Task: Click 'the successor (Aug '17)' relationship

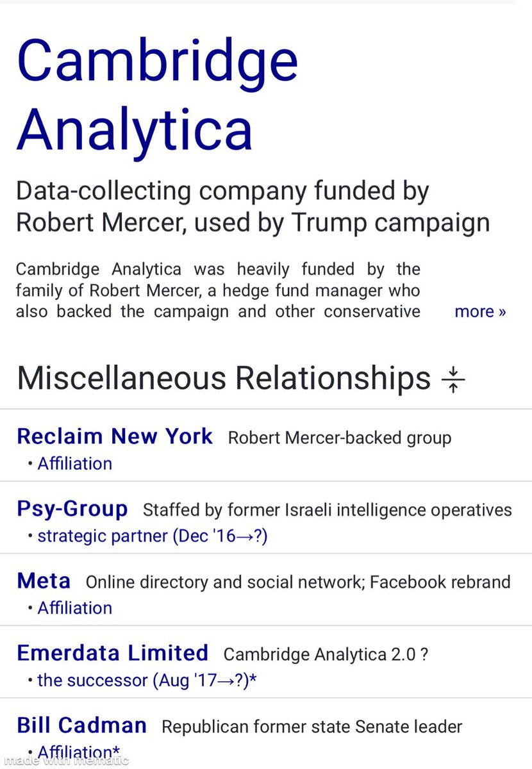Action: click(147, 680)
